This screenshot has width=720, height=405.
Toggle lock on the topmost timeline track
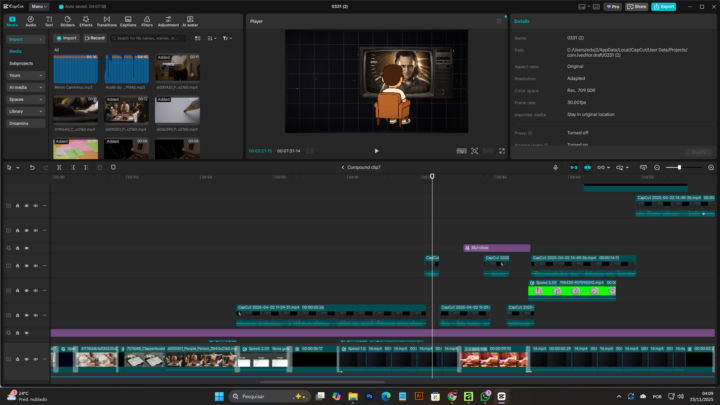click(x=17, y=205)
